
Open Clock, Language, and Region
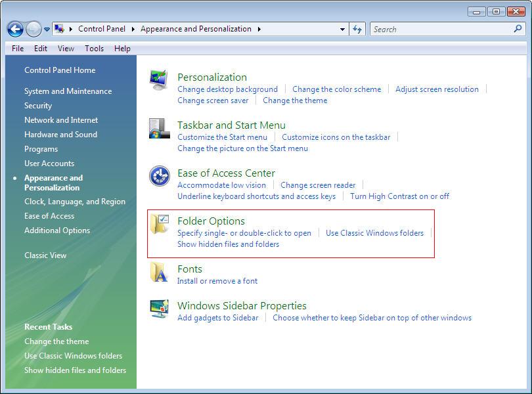click(x=75, y=202)
